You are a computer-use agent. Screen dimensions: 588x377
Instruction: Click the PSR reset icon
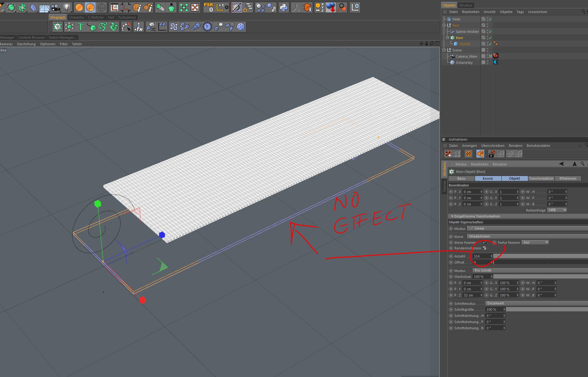click(209, 7)
